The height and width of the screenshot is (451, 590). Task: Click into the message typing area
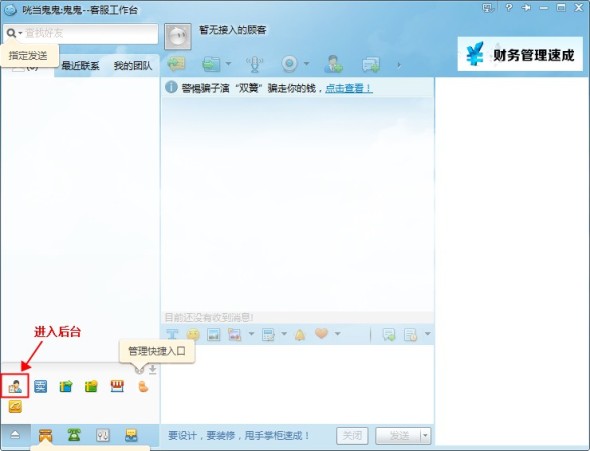[297, 384]
